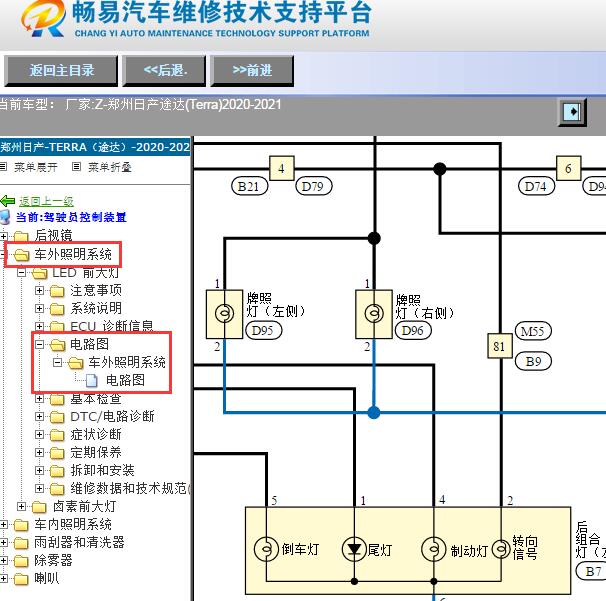Screen dimensions: 606x601
Task: Click the D79 connector label
Action: point(313,187)
